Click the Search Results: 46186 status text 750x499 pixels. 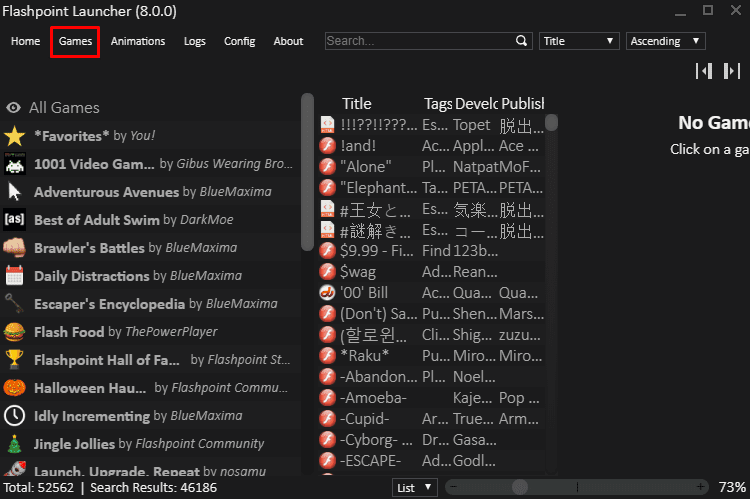(x=154, y=488)
